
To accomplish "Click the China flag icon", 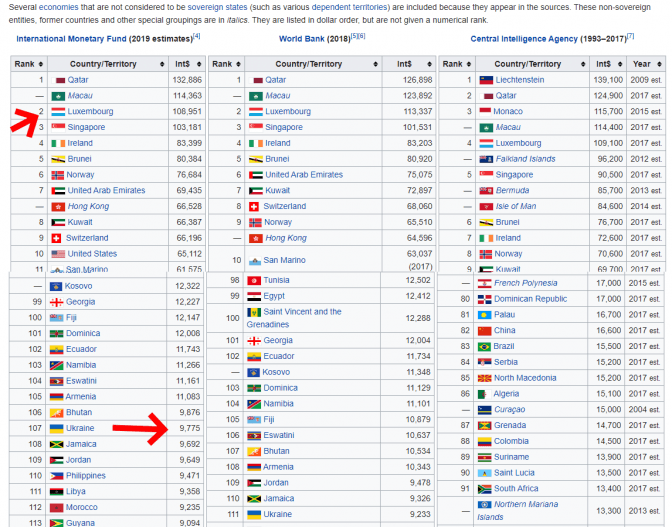I will [486, 330].
